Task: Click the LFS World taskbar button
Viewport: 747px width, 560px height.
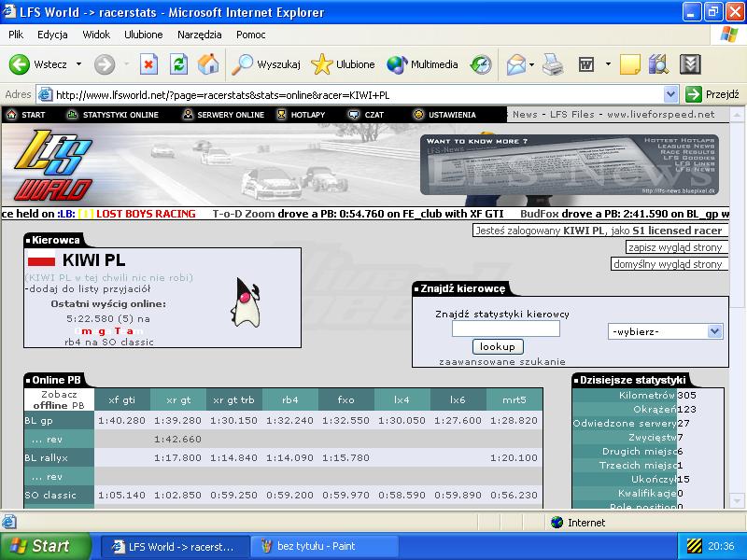Action: [x=175, y=546]
